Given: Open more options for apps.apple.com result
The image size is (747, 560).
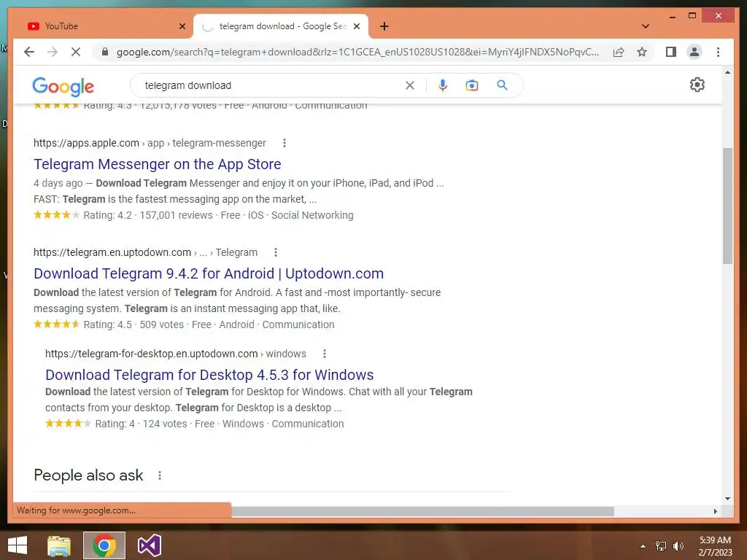Looking at the screenshot, I should pos(285,143).
